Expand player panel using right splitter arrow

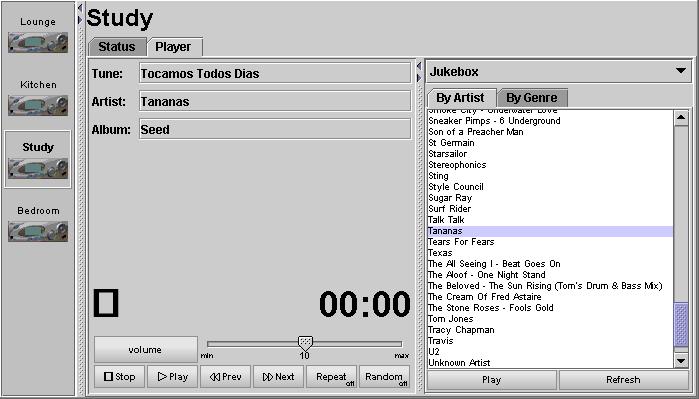point(419,78)
